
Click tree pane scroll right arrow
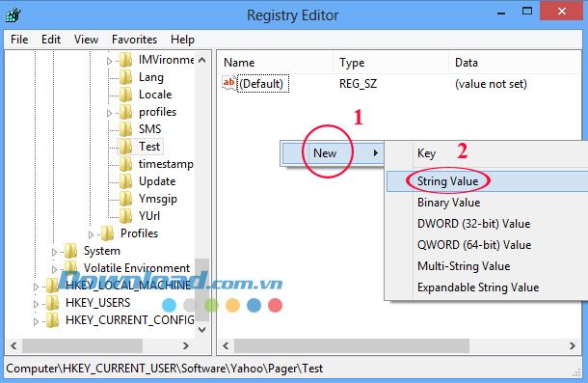click(x=186, y=345)
